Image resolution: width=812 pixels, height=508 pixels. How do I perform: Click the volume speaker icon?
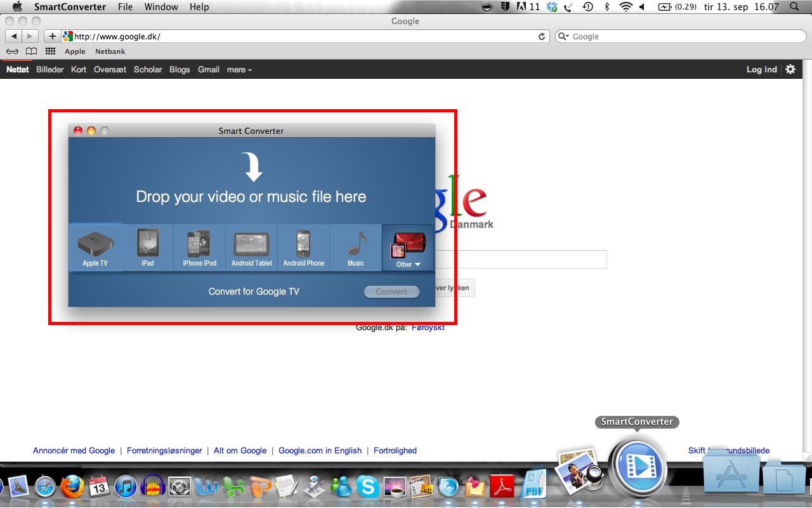[x=642, y=7]
